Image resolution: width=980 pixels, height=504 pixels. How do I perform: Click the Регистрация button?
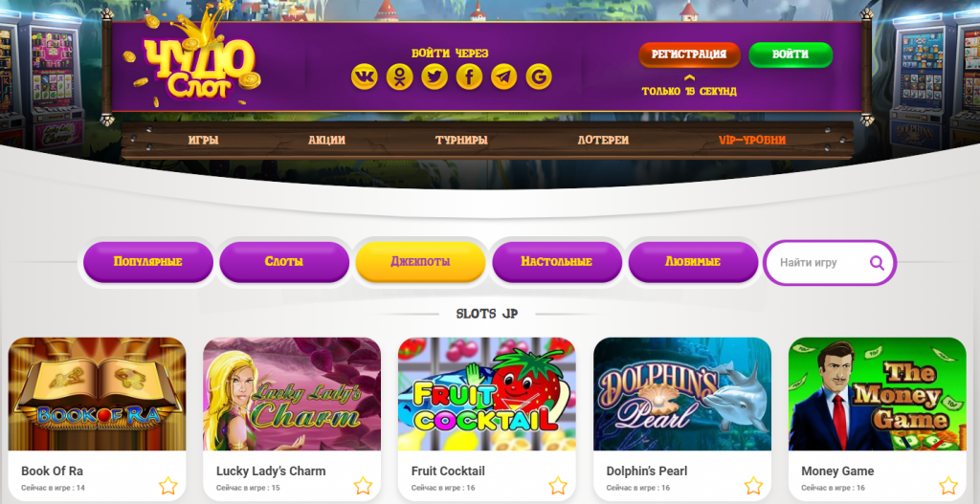tap(689, 55)
